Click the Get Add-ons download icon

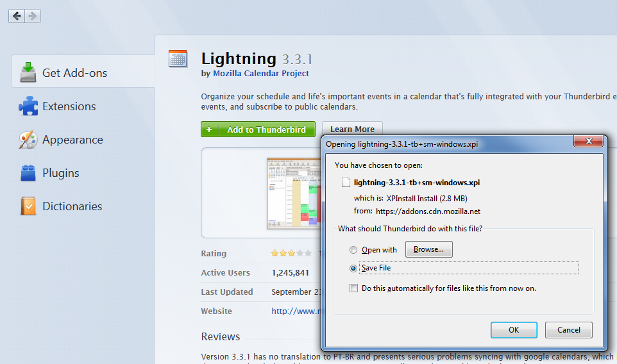coord(28,72)
